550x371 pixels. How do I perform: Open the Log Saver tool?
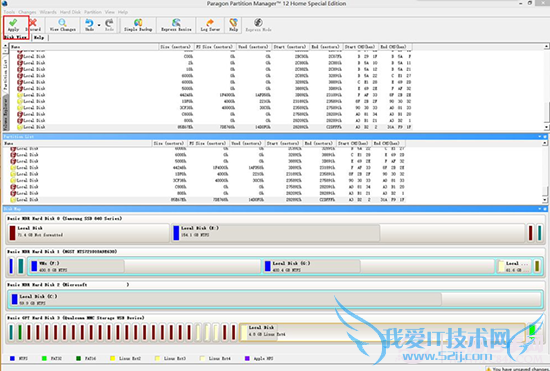(210, 25)
